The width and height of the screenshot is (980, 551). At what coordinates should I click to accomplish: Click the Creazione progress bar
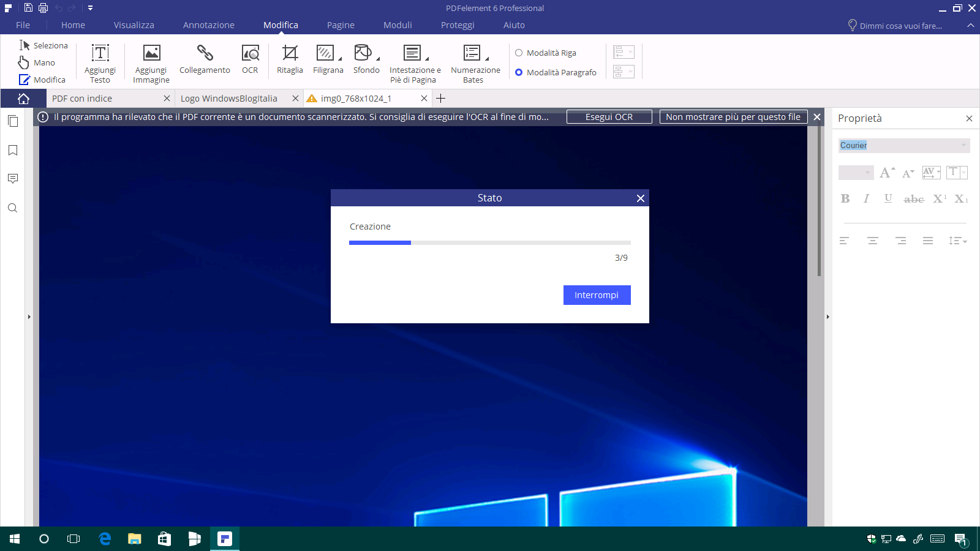point(490,243)
